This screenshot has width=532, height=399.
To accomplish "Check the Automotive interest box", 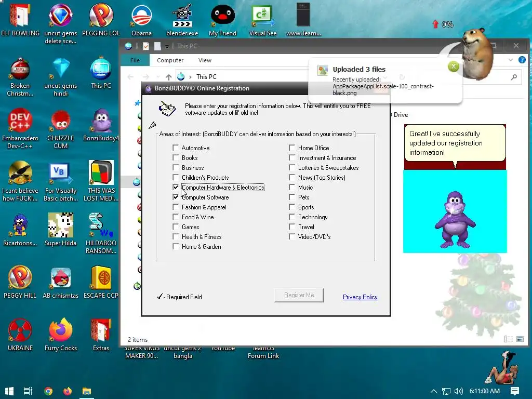I will click(x=176, y=148).
